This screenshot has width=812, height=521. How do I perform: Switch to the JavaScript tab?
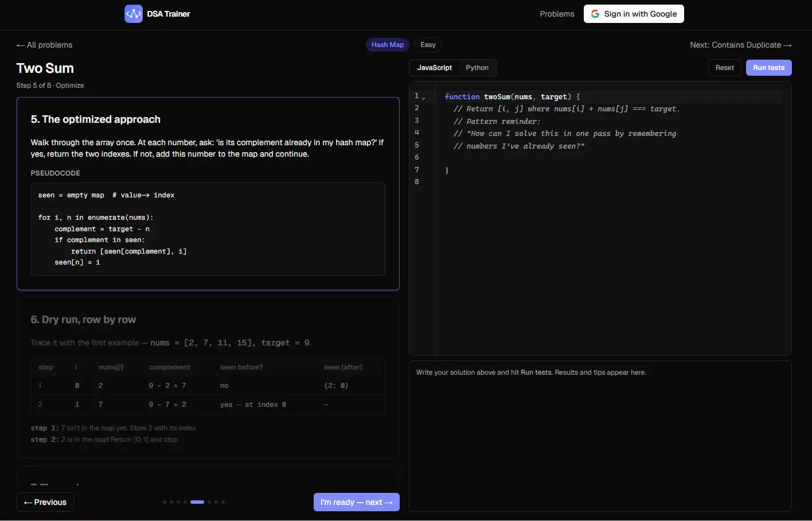pyautogui.click(x=435, y=68)
